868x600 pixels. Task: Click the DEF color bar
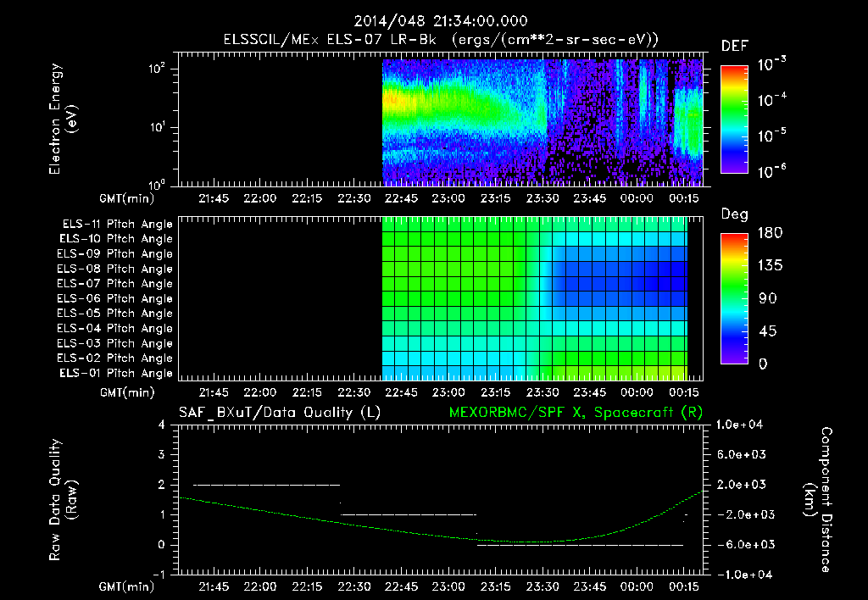[x=734, y=119]
